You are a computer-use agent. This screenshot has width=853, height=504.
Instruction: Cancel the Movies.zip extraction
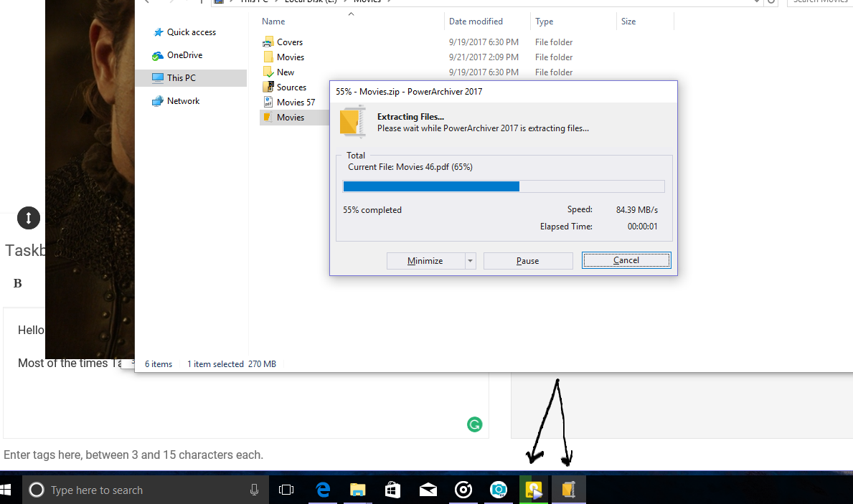pyautogui.click(x=626, y=260)
